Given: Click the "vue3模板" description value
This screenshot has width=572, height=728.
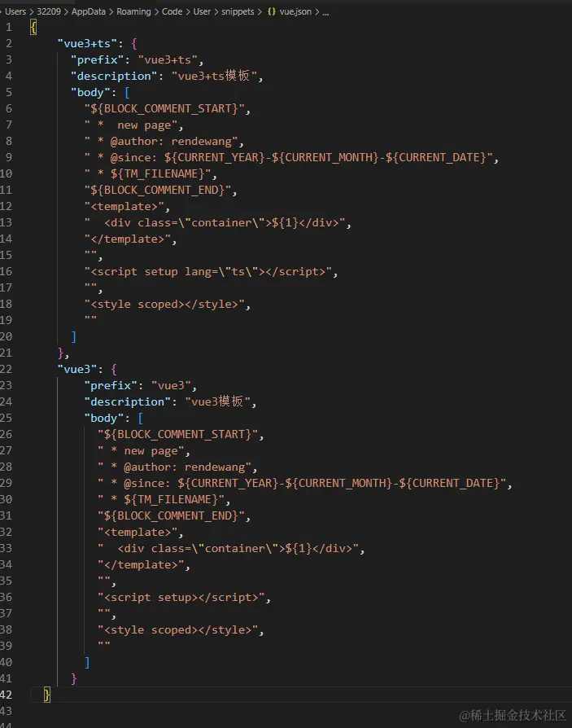Looking at the screenshot, I should 217,401.
